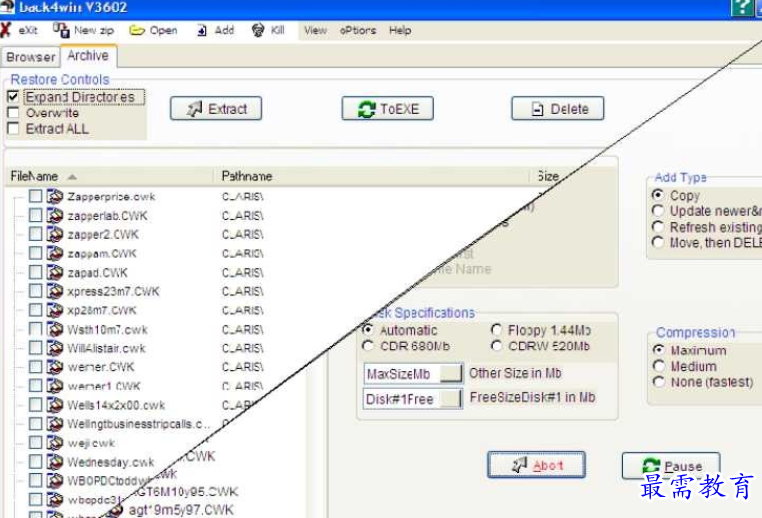The image size is (762, 518).
Task: Click the Disk#1Free input field
Action: click(413, 399)
